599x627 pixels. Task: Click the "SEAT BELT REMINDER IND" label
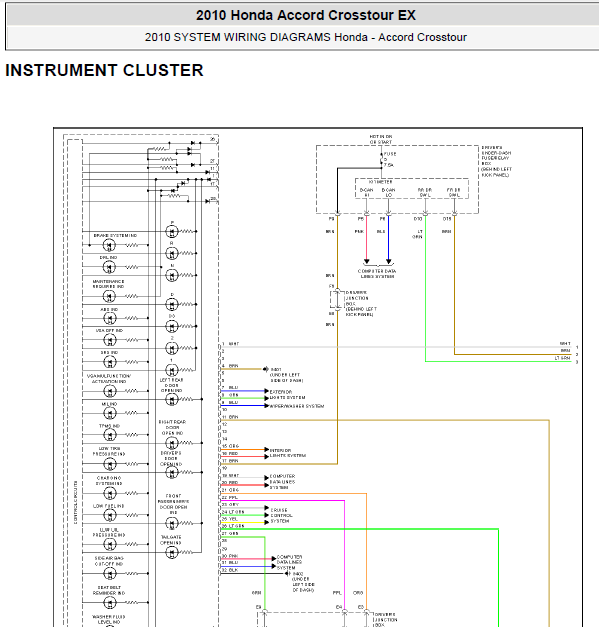click(109, 590)
